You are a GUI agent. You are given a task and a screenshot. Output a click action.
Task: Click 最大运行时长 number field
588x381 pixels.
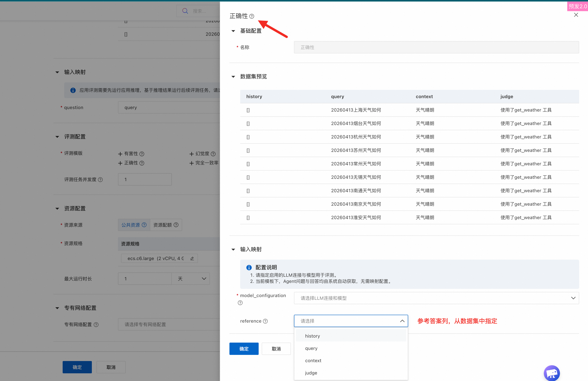pos(145,278)
